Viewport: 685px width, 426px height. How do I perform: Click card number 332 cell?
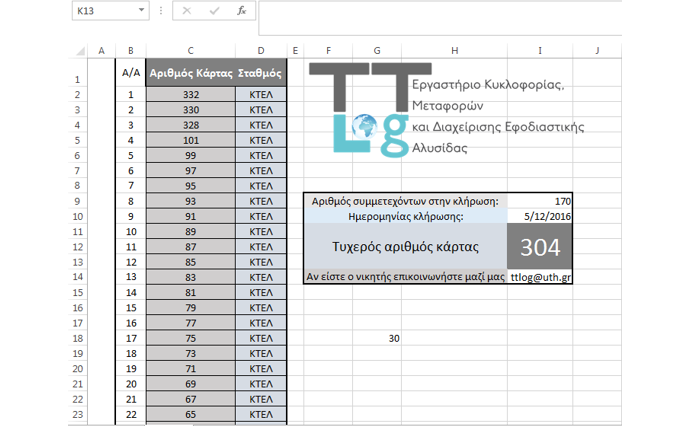click(x=190, y=95)
